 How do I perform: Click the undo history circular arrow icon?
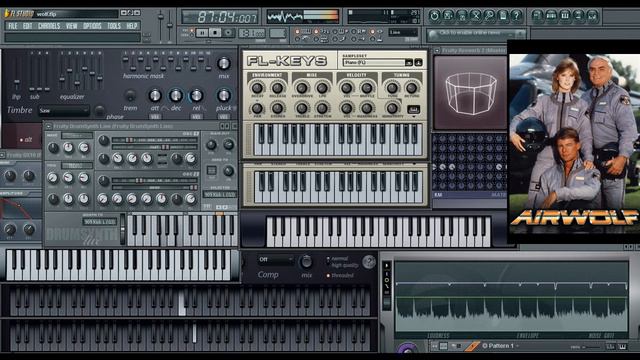[x=434, y=16]
